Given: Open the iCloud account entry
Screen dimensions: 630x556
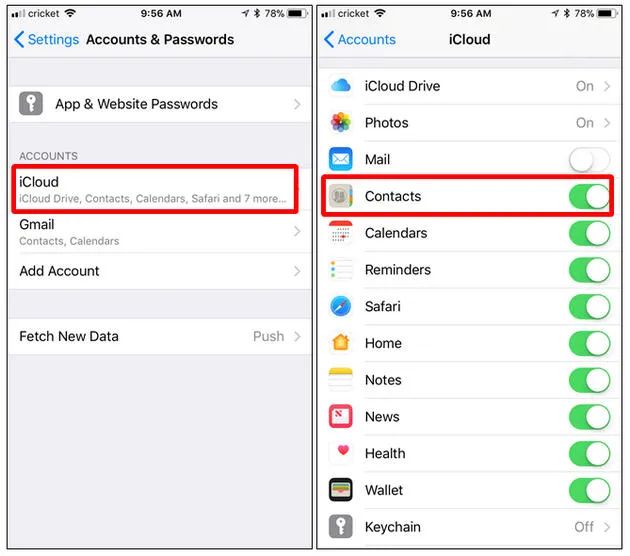Looking at the screenshot, I should [155, 189].
